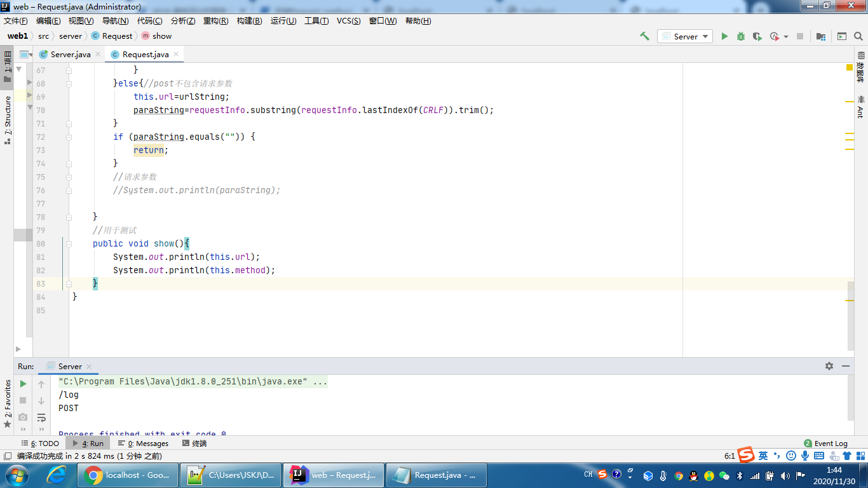
Task: Click the Sogou input S icon in the status bar
Action: pyautogui.click(x=747, y=455)
